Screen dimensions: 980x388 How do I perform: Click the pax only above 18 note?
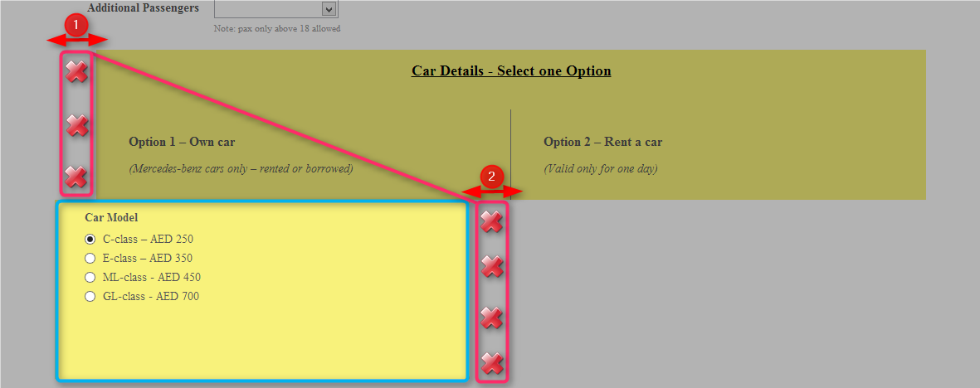click(x=277, y=29)
